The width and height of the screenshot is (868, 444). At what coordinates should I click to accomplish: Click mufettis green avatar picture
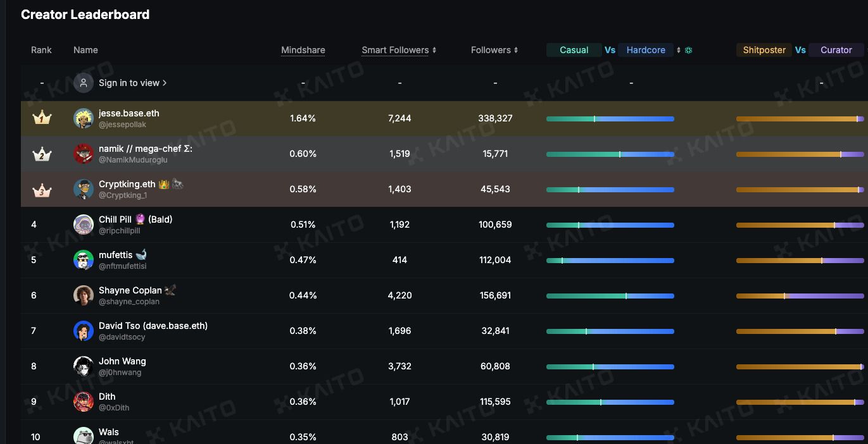(x=84, y=260)
